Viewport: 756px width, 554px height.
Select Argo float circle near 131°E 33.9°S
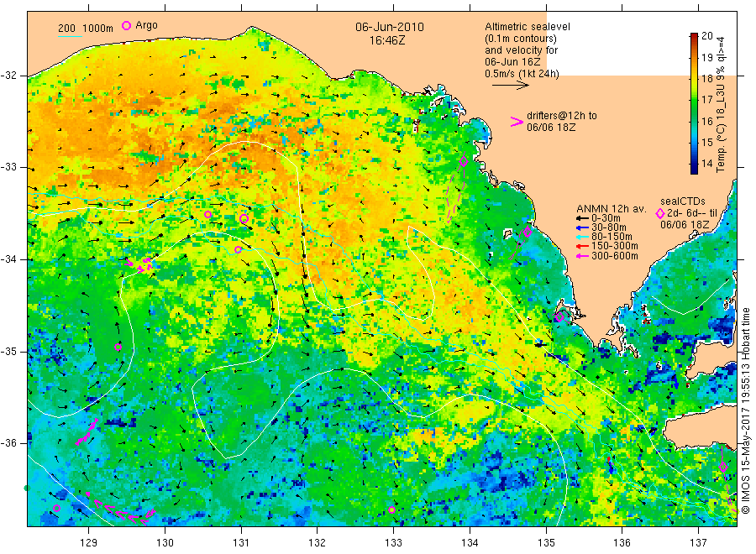click(x=239, y=249)
